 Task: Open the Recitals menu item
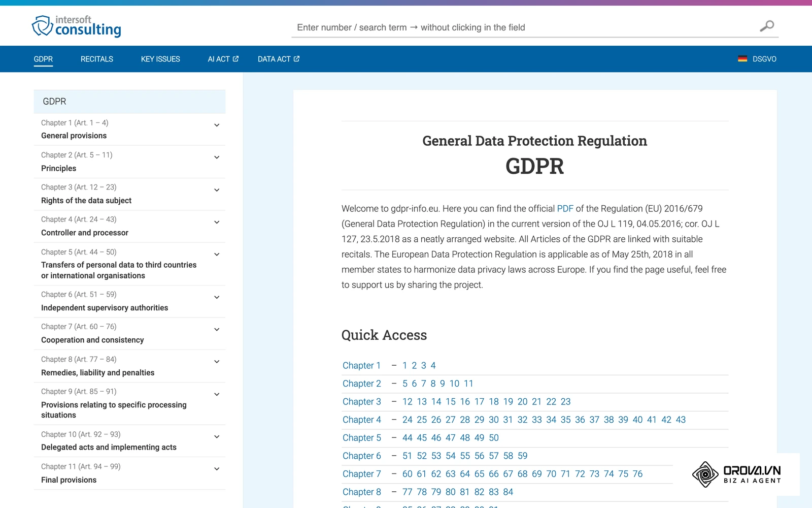click(x=97, y=59)
